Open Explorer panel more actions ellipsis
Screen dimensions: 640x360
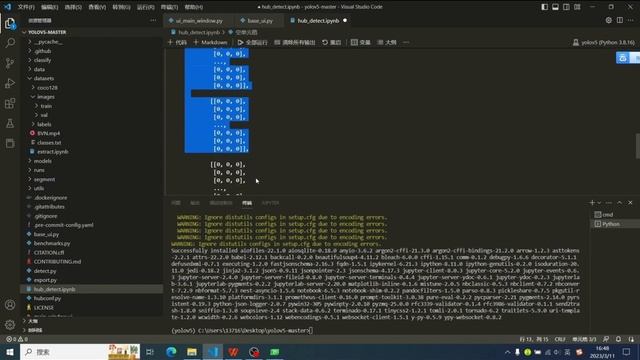coord(153,20)
